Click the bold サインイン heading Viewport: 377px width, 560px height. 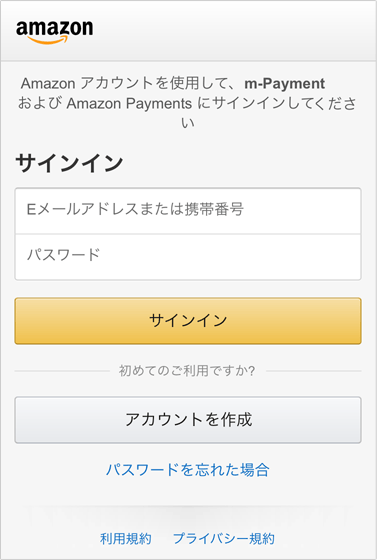coord(69,163)
